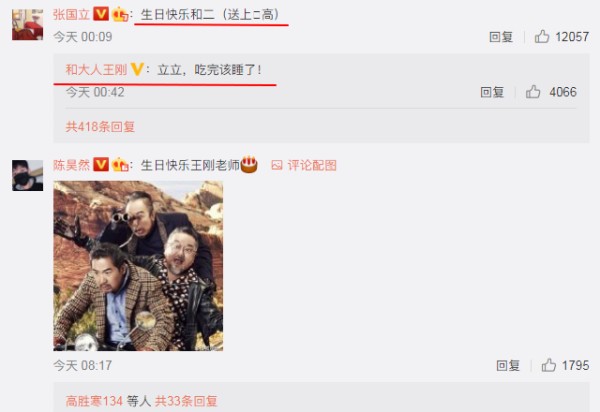Viewport: 600px width, 412px height.
Task: Open 张国立's profile avatar
Action: point(28,25)
